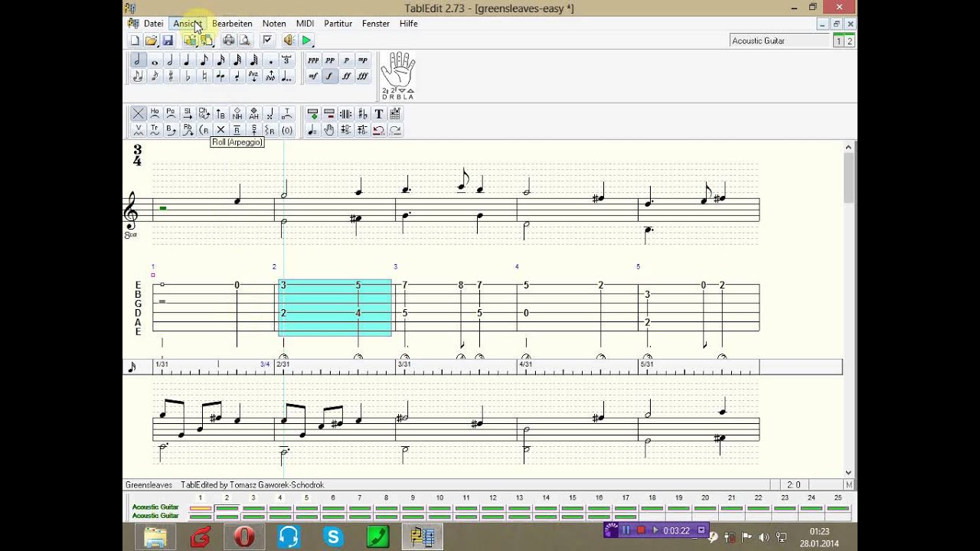Set dynamics to fff

coord(363,77)
